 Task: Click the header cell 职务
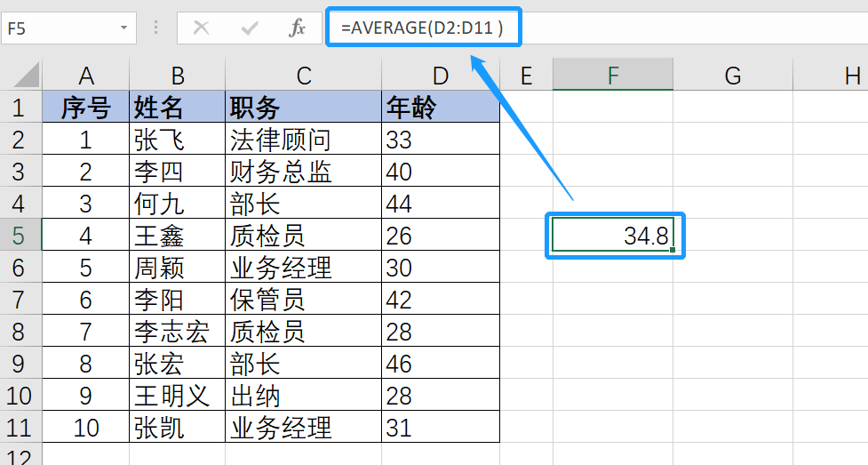click(303, 107)
